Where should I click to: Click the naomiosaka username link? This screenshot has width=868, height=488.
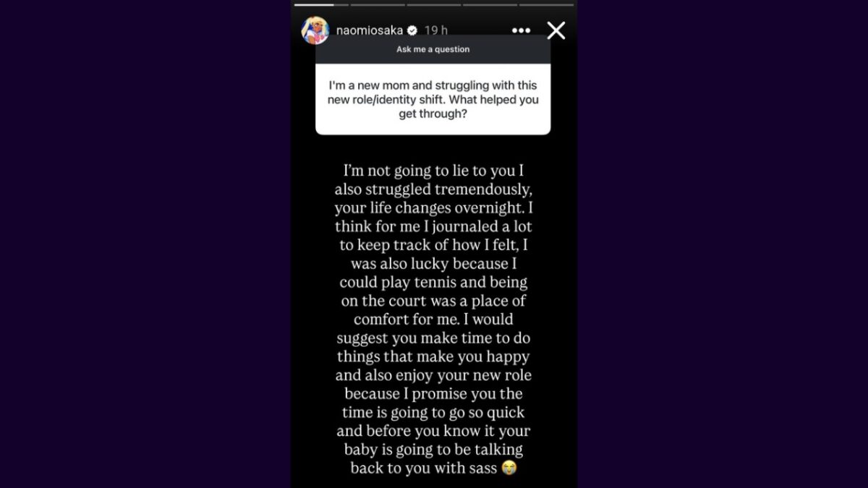(x=370, y=30)
